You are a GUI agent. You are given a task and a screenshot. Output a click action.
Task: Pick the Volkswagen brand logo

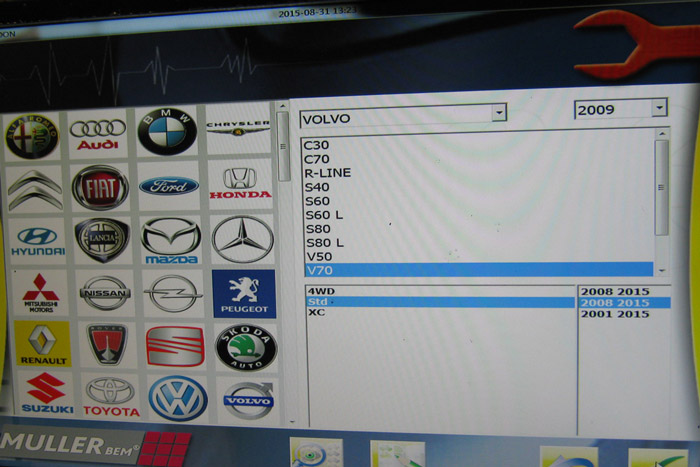click(178, 398)
